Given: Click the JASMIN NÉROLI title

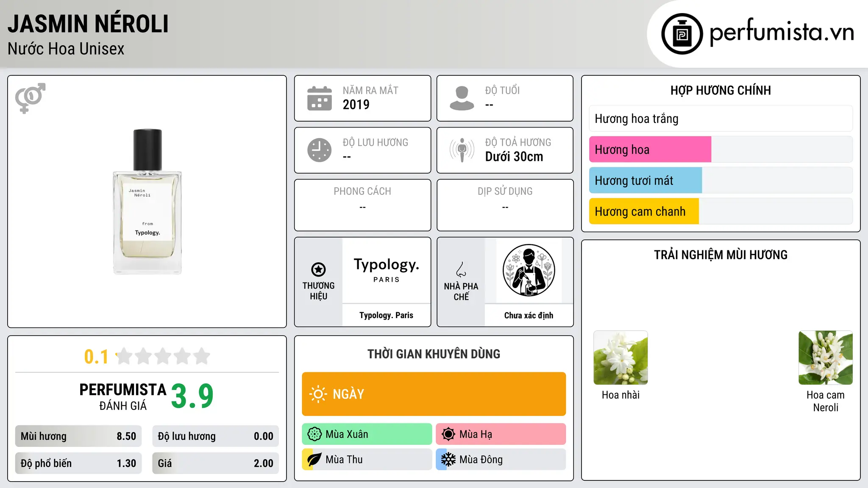Looking at the screenshot, I should (x=88, y=24).
